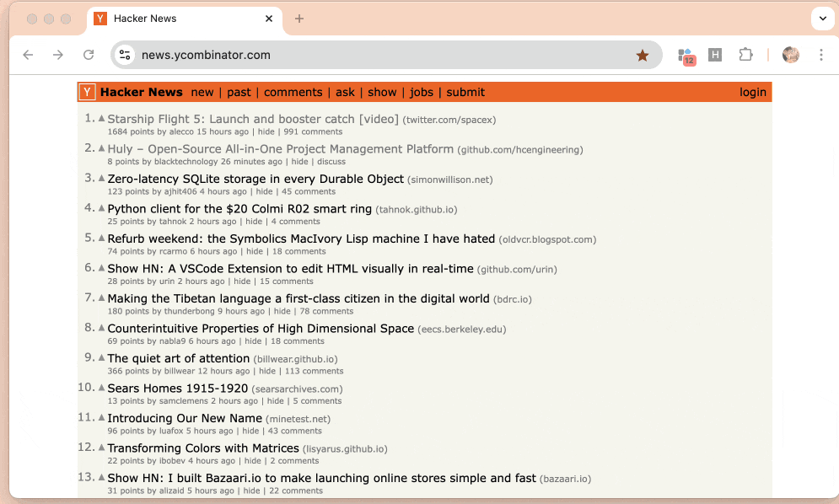Reload the Hacker News page
The width and height of the screenshot is (839, 504).
click(x=89, y=55)
